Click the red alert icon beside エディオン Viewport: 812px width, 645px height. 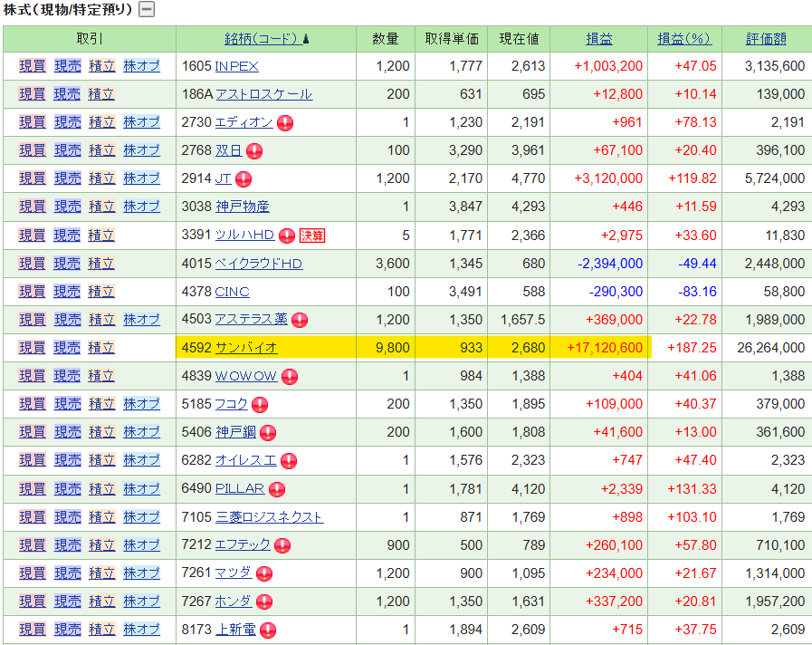tap(285, 122)
